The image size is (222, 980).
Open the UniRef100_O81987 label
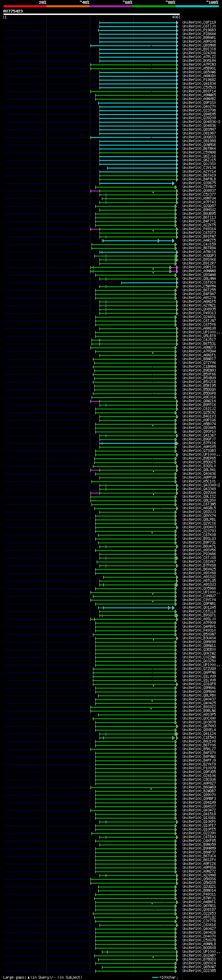199,133
